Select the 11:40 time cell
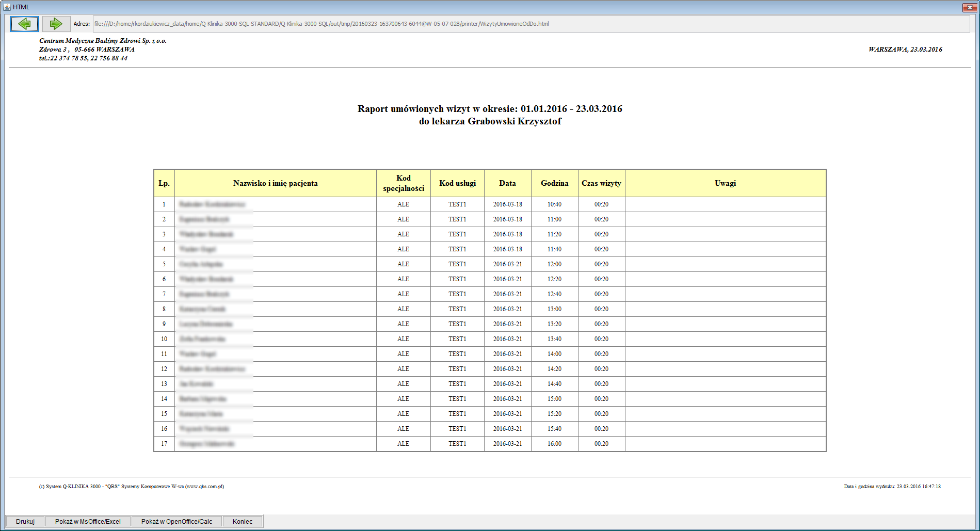The height and width of the screenshot is (531, 980). (x=555, y=249)
